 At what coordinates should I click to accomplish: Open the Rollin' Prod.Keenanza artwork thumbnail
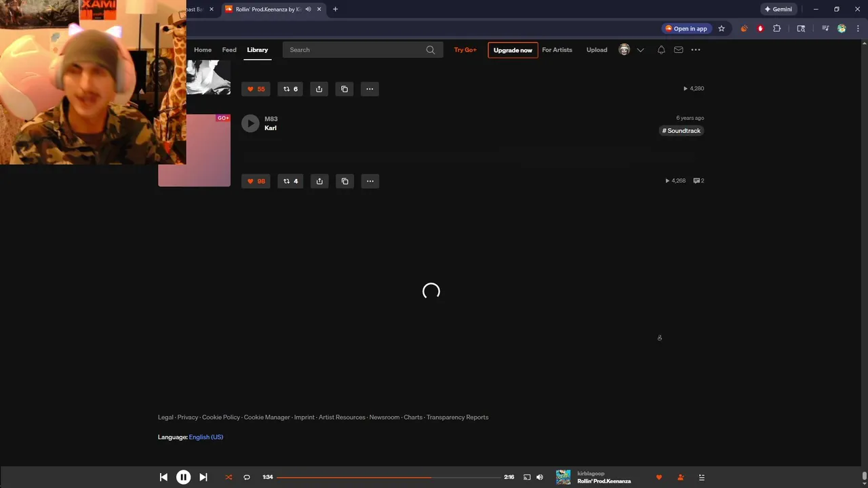click(x=564, y=477)
